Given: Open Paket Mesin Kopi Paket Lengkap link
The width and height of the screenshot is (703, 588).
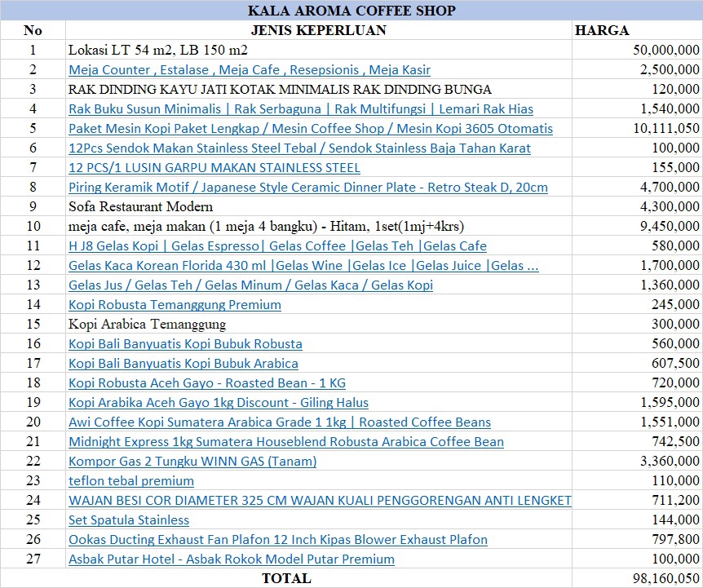Looking at the screenshot, I should 311,129.
